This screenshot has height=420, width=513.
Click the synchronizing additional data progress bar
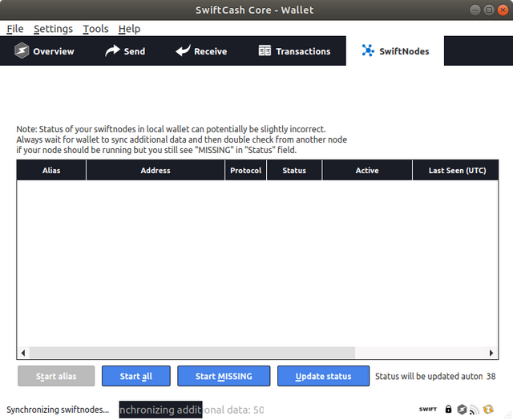pos(192,410)
